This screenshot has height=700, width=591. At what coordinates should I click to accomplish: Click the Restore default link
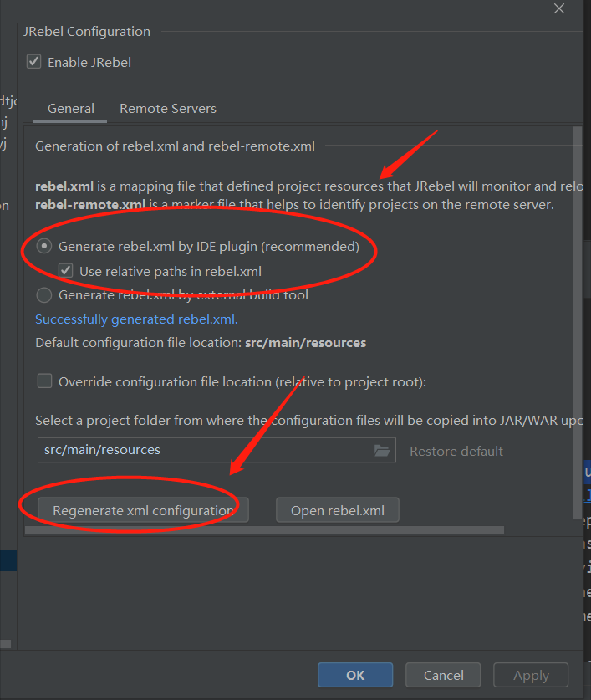pyautogui.click(x=456, y=451)
